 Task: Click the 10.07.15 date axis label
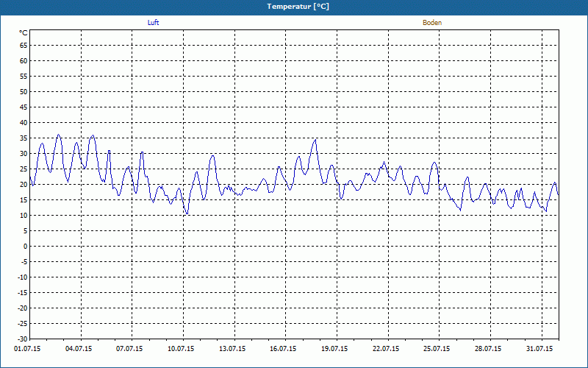[x=181, y=349]
